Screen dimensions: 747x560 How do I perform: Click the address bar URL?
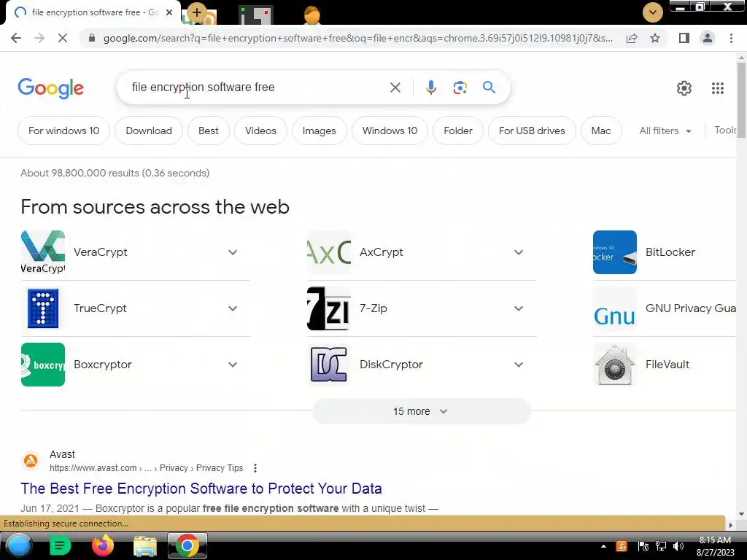pyautogui.click(x=357, y=38)
